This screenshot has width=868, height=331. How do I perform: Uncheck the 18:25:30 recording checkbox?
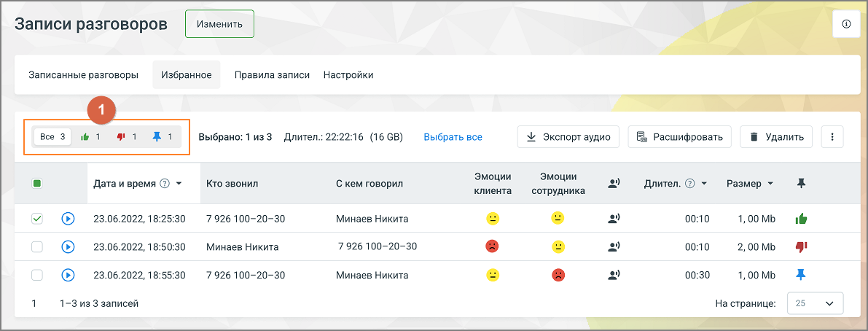37,219
